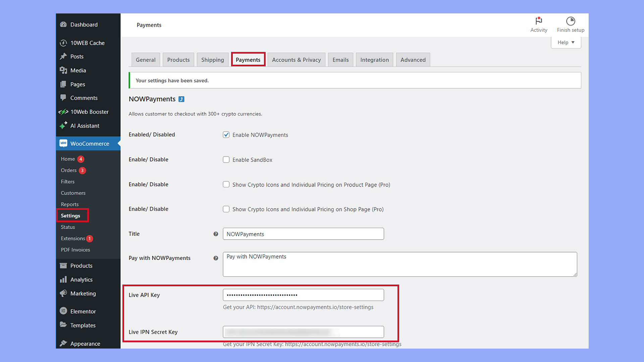
Task: Open the Elementor sidebar item
Action: [83, 311]
